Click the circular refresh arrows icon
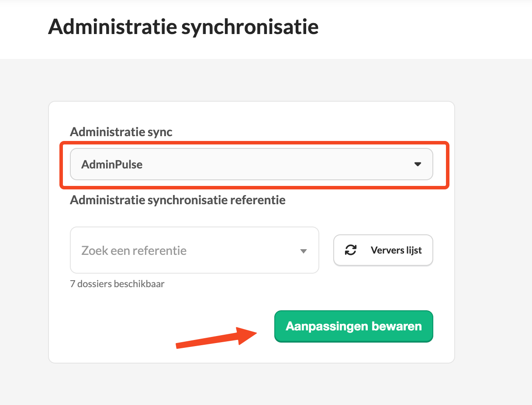532x405 pixels. (351, 250)
